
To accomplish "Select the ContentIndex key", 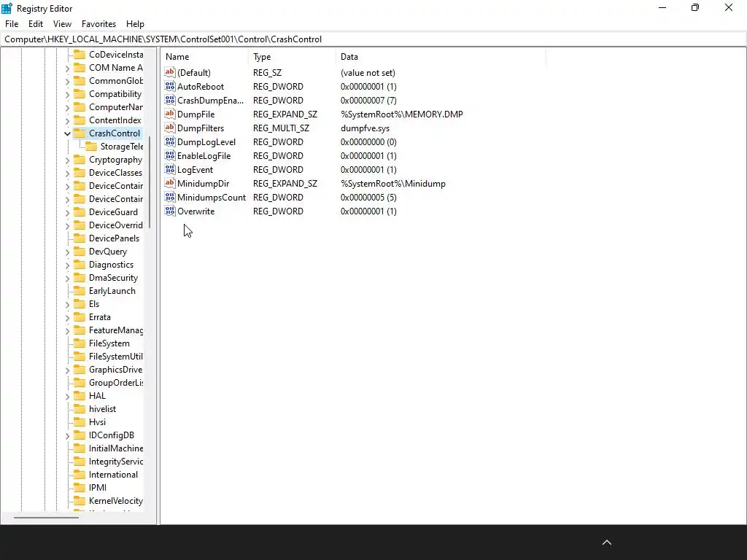I will click(115, 120).
